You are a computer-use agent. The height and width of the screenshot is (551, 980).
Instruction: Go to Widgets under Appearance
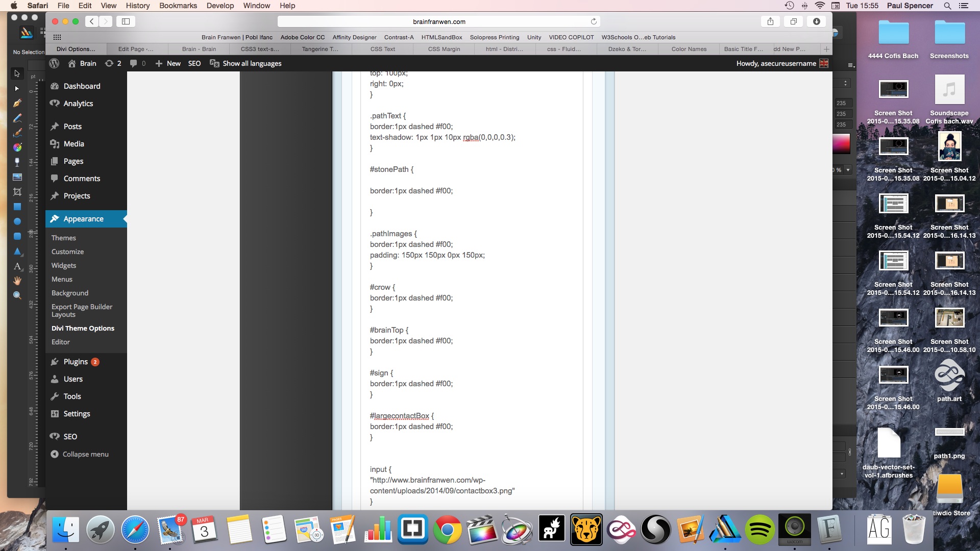64,265
